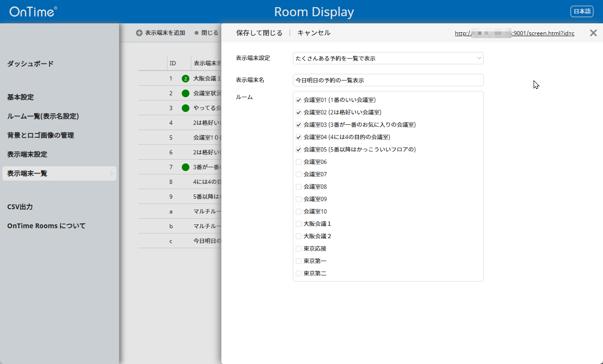The image size is (603, 364).
Task: Close the settings panel with X icon
Action: tap(593, 33)
